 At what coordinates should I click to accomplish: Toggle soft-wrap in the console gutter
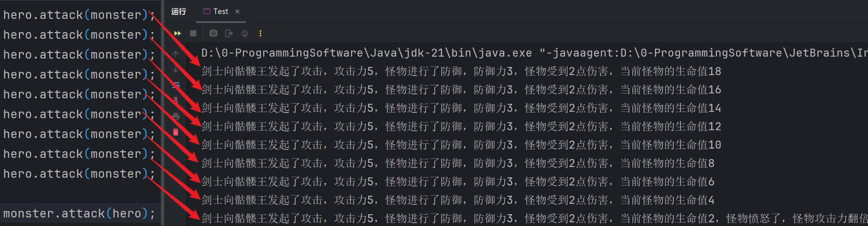pyautogui.click(x=176, y=86)
